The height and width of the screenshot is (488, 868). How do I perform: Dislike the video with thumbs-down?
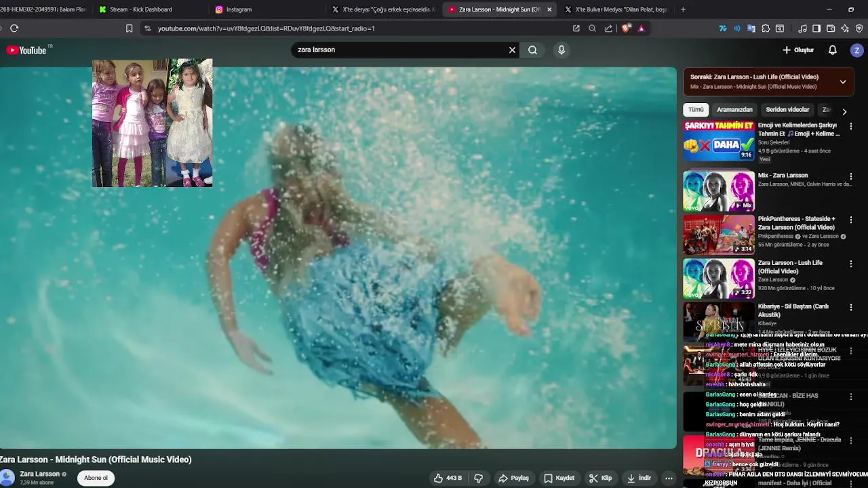click(x=479, y=478)
